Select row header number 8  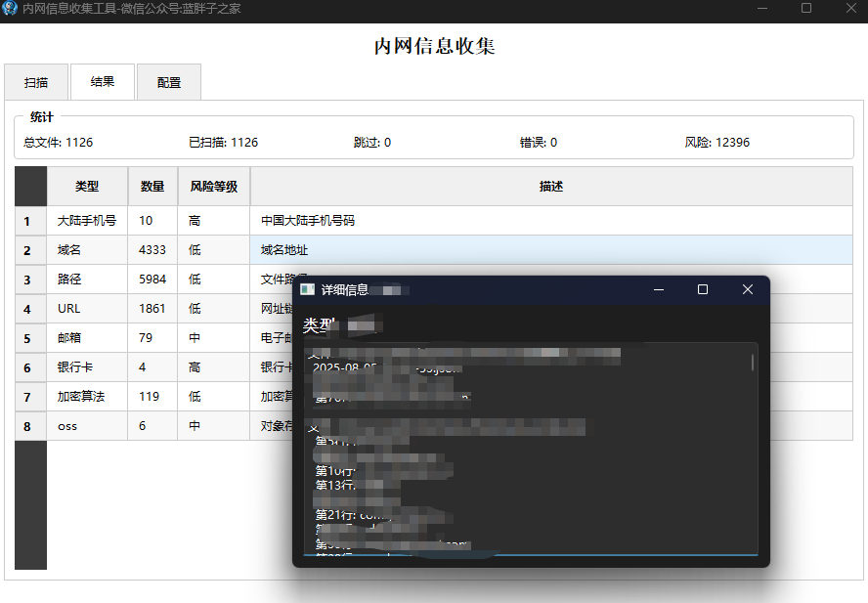pyautogui.click(x=30, y=426)
